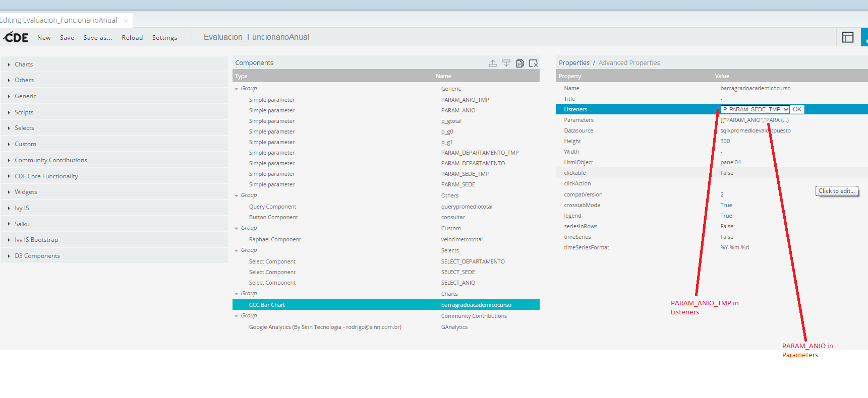Image resolution: width=868 pixels, height=398 pixels.
Task: Click the move component down icon
Action: point(506,63)
